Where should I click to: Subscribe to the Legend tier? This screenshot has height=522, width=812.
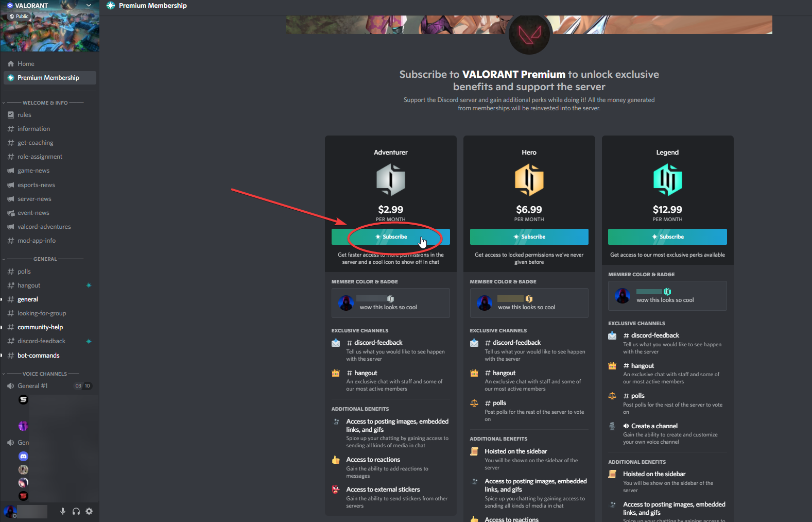coord(667,237)
